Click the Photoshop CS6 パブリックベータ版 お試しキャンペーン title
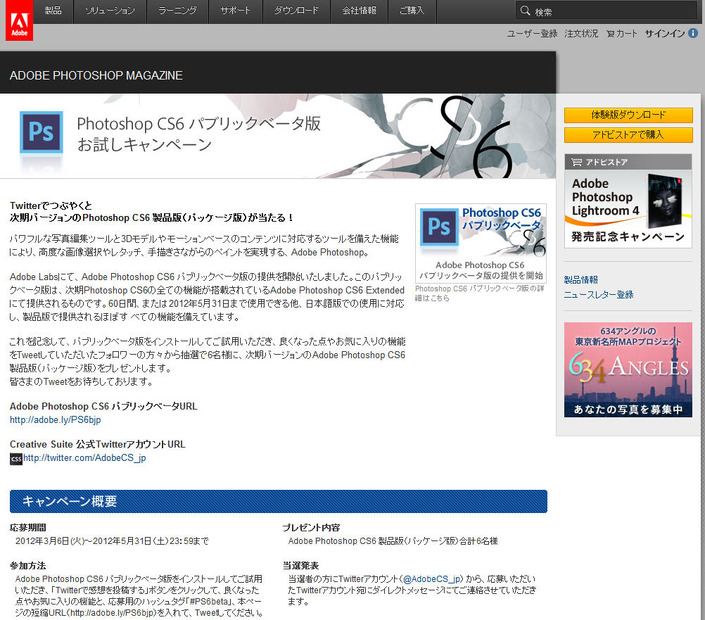 click(199, 134)
